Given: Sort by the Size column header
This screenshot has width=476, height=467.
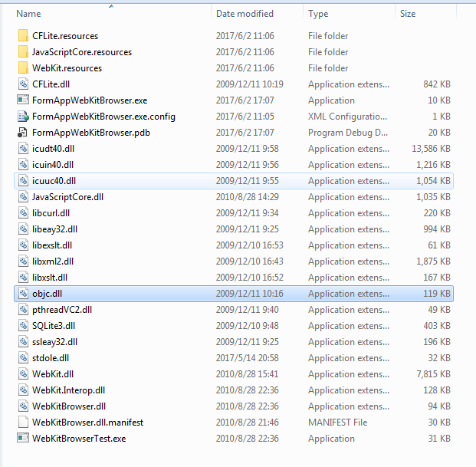Looking at the screenshot, I should pos(408,14).
